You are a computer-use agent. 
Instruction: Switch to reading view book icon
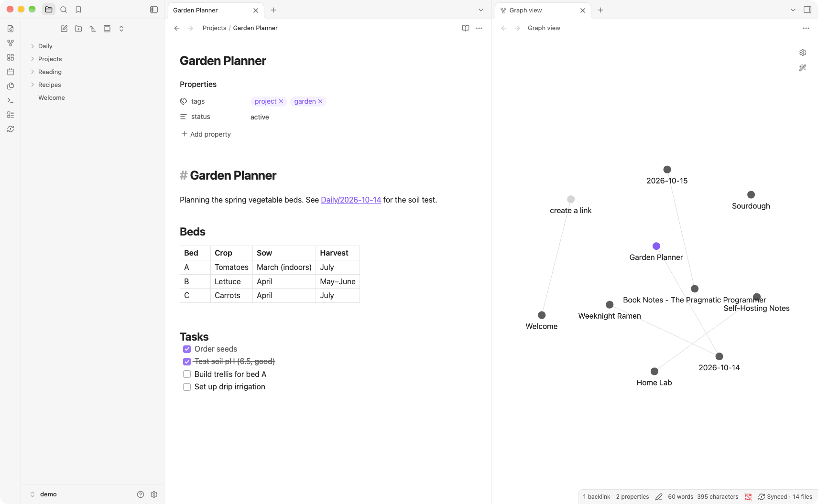(466, 28)
